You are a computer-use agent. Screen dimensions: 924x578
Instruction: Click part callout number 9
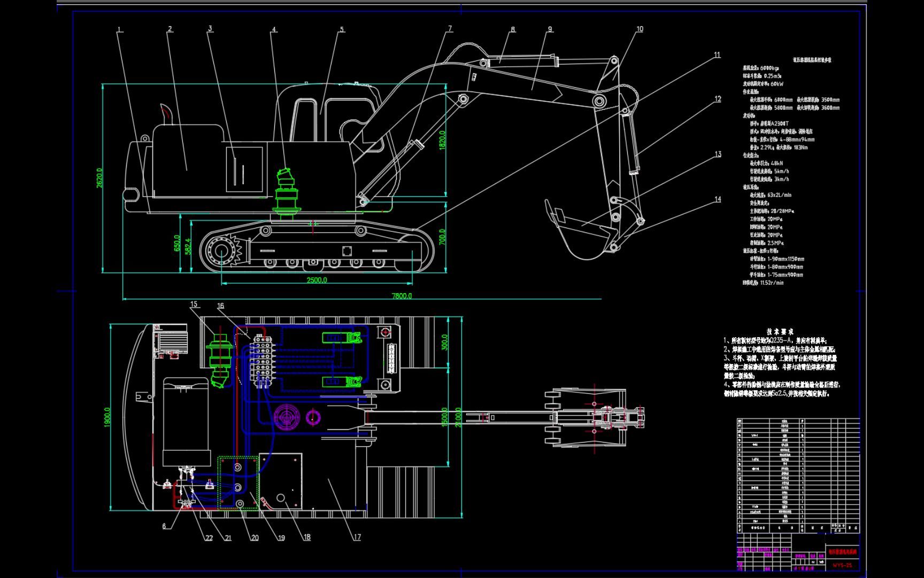[550, 29]
